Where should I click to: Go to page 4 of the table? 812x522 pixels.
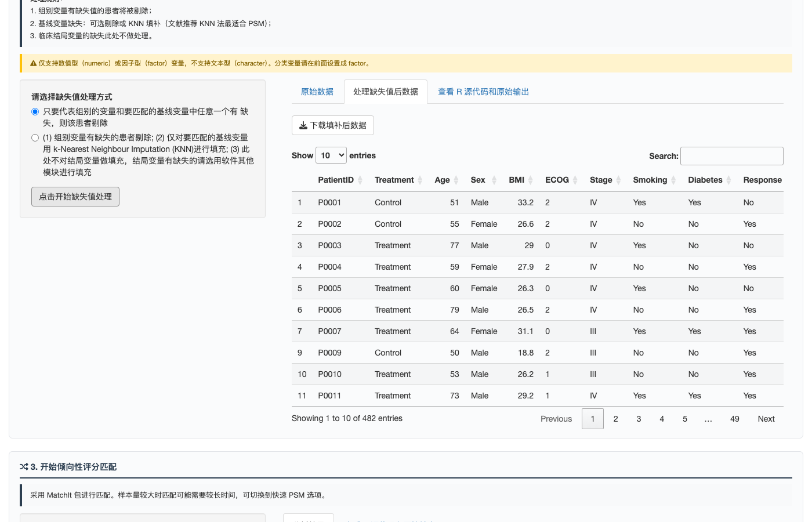pos(662,419)
